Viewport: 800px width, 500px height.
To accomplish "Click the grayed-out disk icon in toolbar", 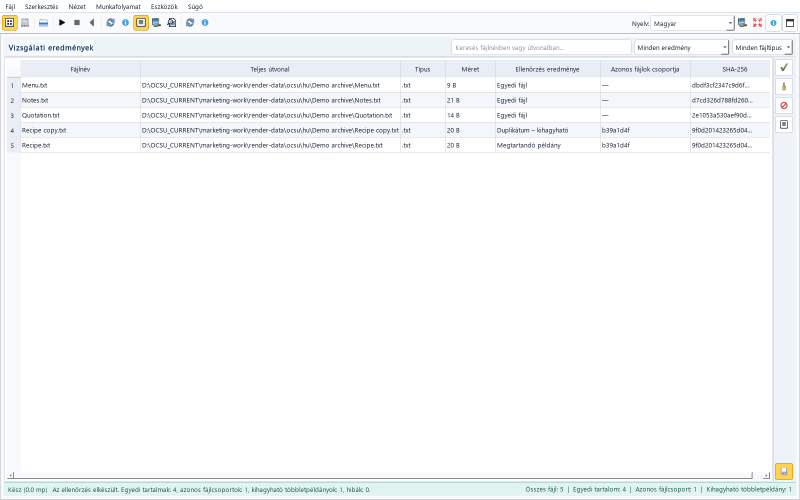I will pyautogui.click(x=25, y=22).
